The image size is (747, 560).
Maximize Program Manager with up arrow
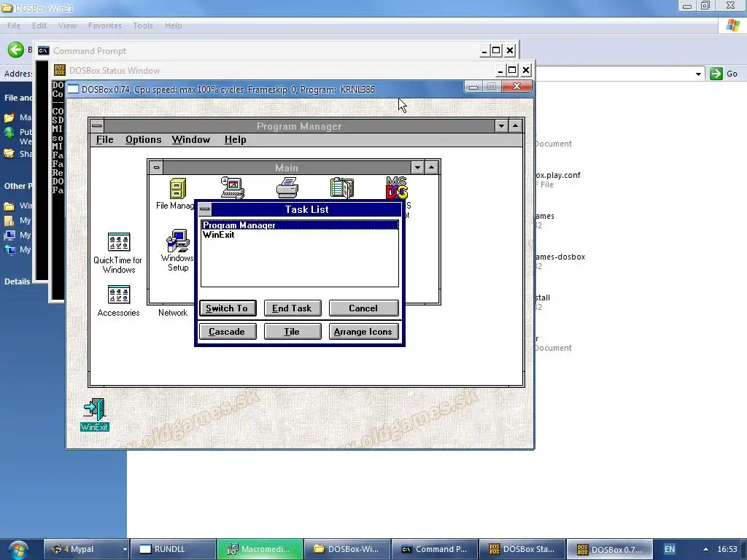tap(516, 126)
